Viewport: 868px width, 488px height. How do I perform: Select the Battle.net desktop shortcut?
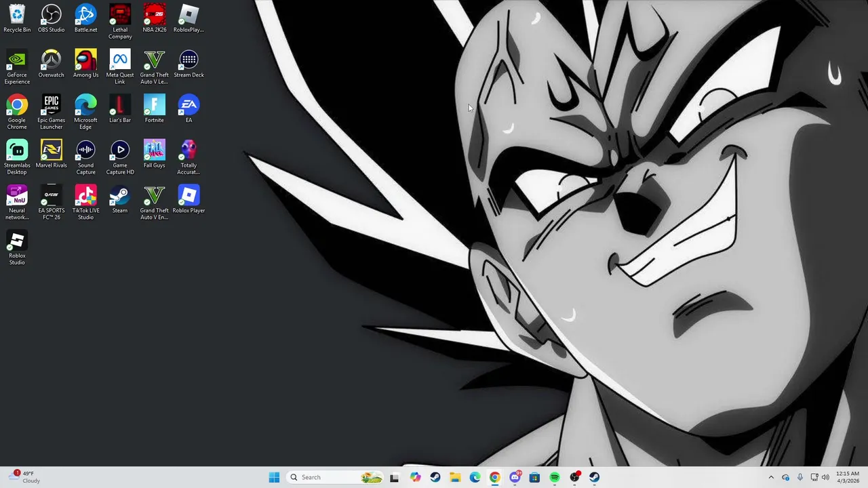click(85, 18)
